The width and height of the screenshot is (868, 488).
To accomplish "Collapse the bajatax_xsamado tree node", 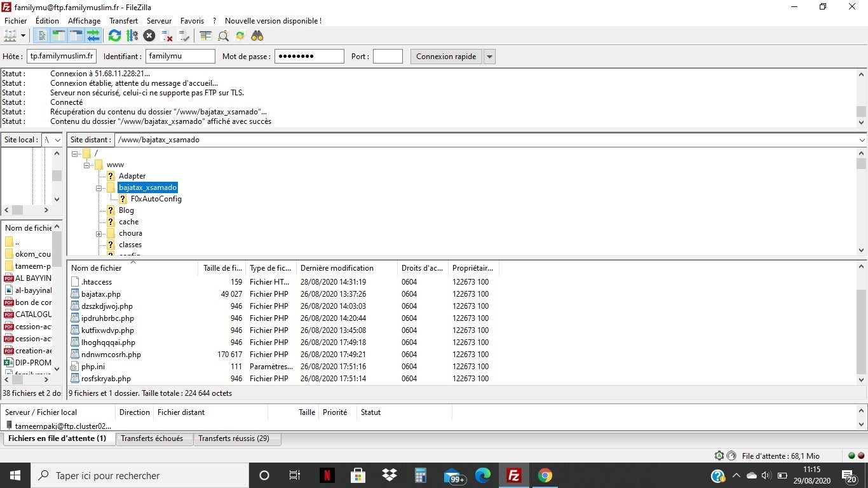I will coord(99,187).
